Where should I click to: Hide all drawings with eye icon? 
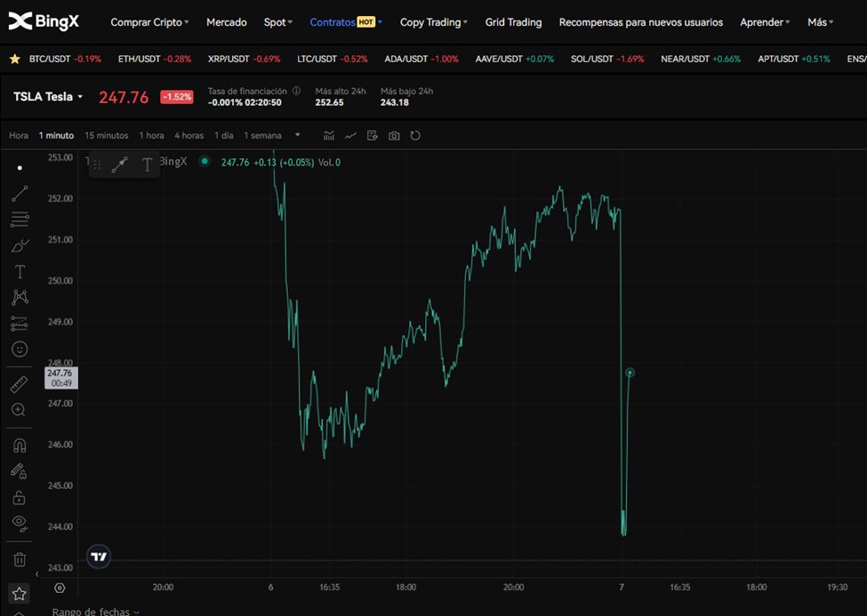tap(19, 523)
